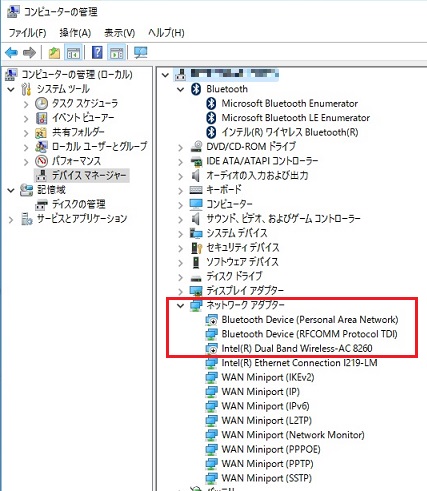The width and height of the screenshot is (427, 491).
Task: Select Bluetooth Device (Personal Area Network)
Action: pos(310,320)
